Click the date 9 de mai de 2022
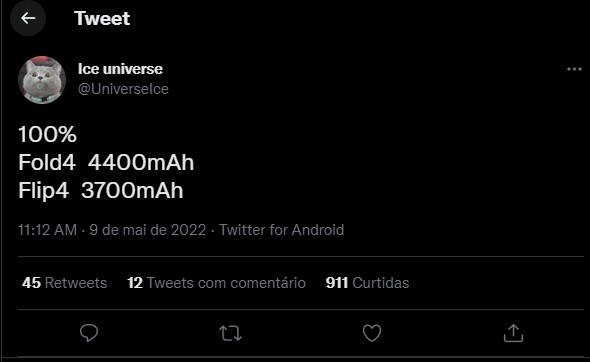Screen dimensions: 590x362 (148, 230)
